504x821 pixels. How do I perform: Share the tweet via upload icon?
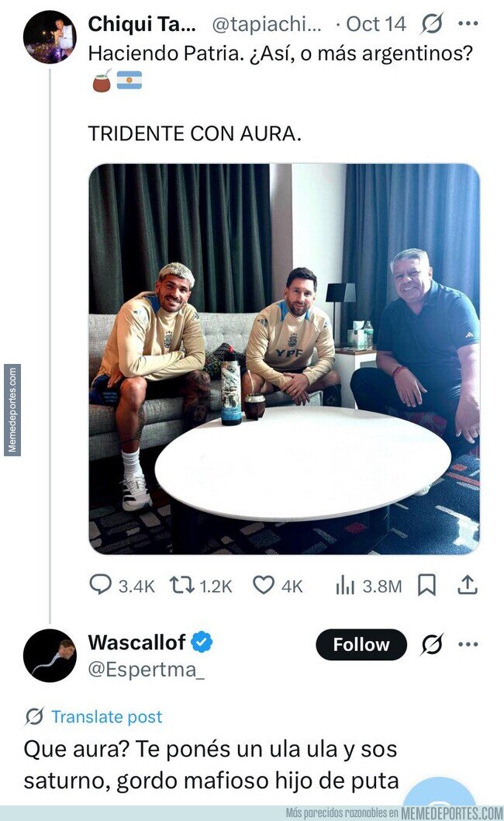(468, 585)
